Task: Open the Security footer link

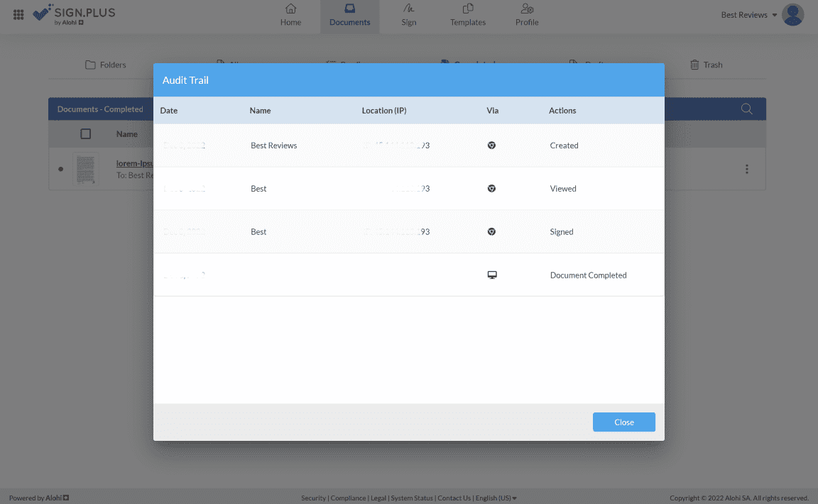Action: (313, 498)
